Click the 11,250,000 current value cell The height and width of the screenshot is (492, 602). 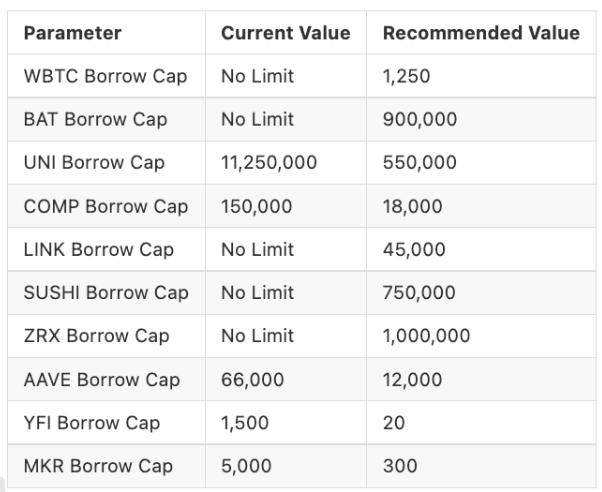[x=269, y=162]
